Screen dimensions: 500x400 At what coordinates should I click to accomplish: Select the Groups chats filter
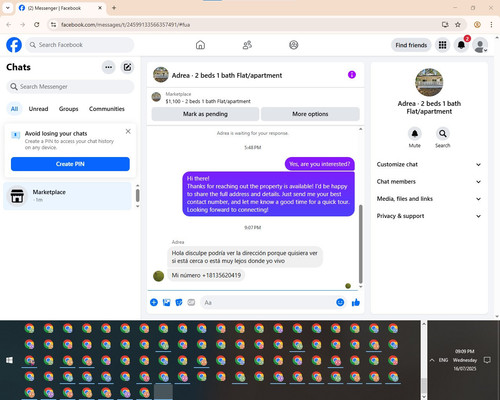(68, 109)
